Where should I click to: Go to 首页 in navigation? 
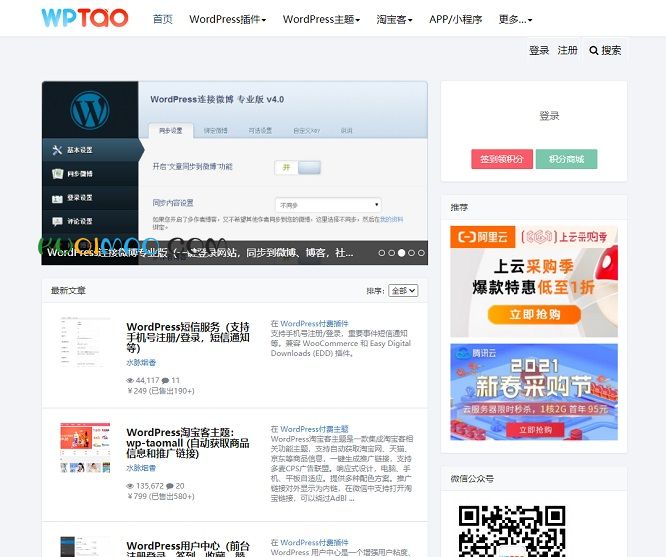coord(163,19)
